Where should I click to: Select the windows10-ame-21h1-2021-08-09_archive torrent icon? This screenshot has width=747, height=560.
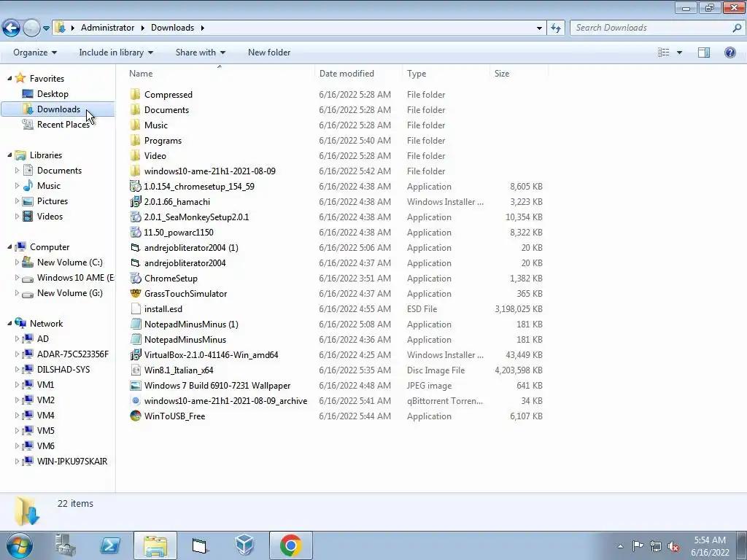coord(136,400)
